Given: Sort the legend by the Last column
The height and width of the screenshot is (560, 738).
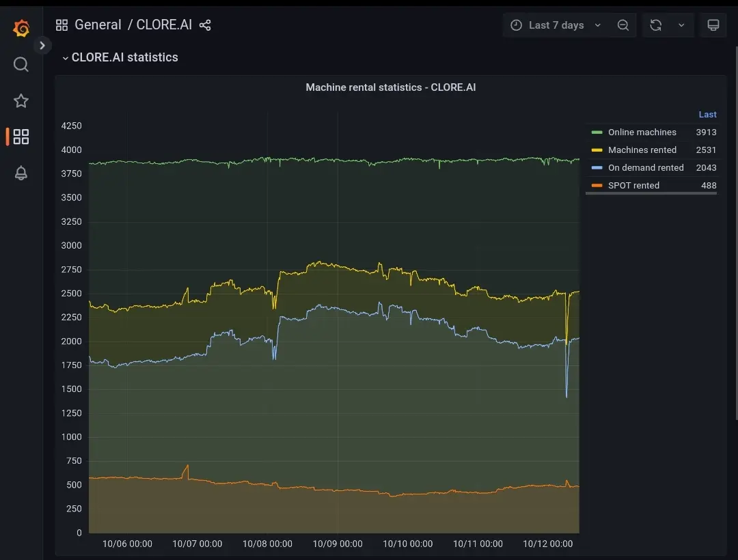Looking at the screenshot, I should (707, 114).
